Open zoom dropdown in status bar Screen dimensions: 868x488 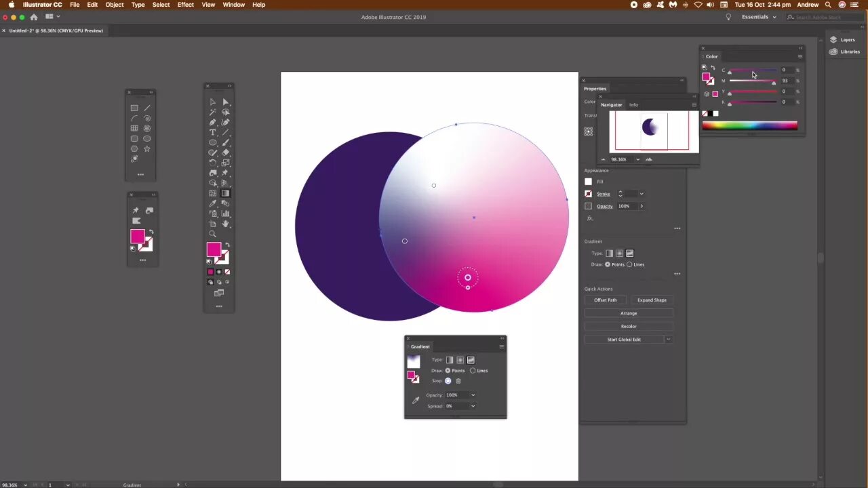click(x=26, y=485)
